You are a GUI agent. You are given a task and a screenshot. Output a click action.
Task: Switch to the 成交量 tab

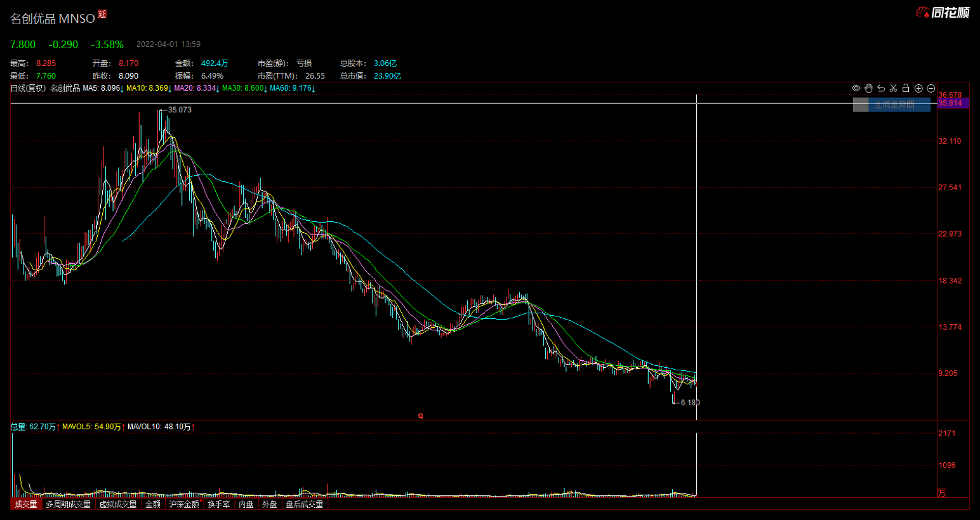click(x=26, y=504)
